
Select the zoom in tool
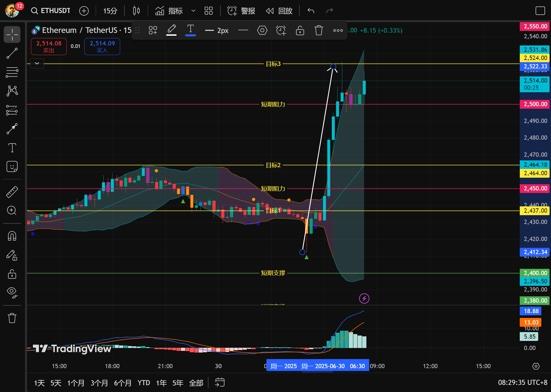12,211
